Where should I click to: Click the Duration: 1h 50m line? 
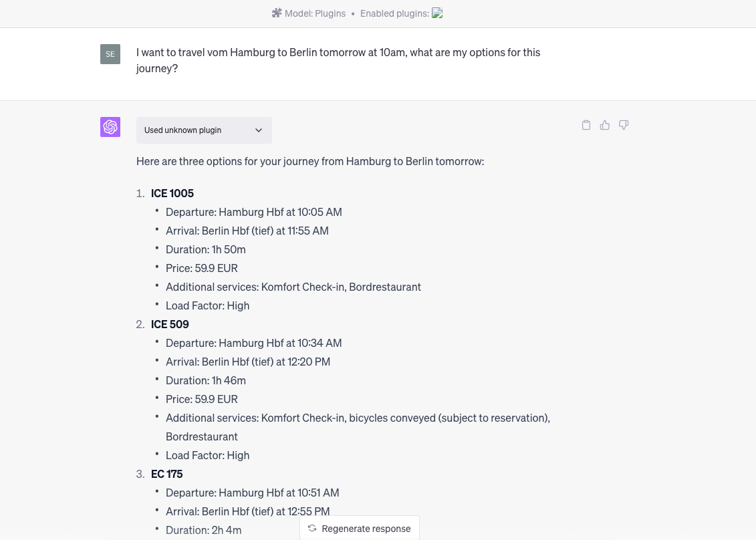pos(205,250)
